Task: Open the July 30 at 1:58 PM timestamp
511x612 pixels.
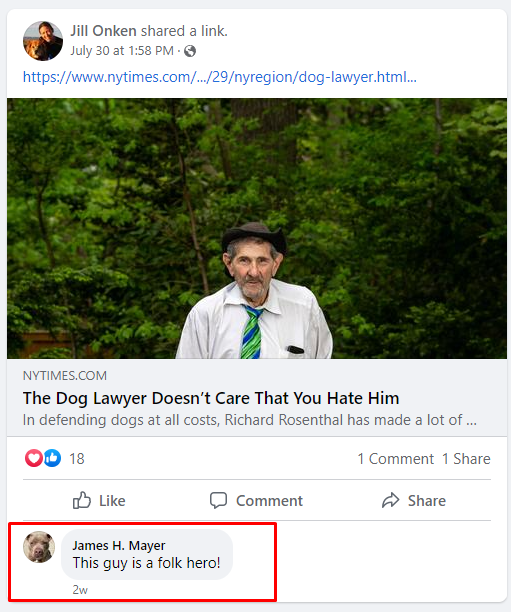Action: click(122, 51)
